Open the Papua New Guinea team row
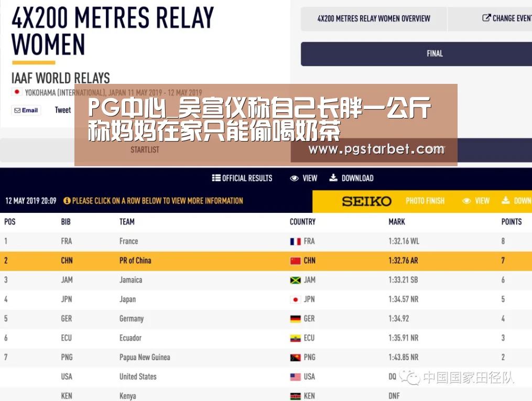Image resolution: width=532 pixels, height=401 pixels. (266, 357)
